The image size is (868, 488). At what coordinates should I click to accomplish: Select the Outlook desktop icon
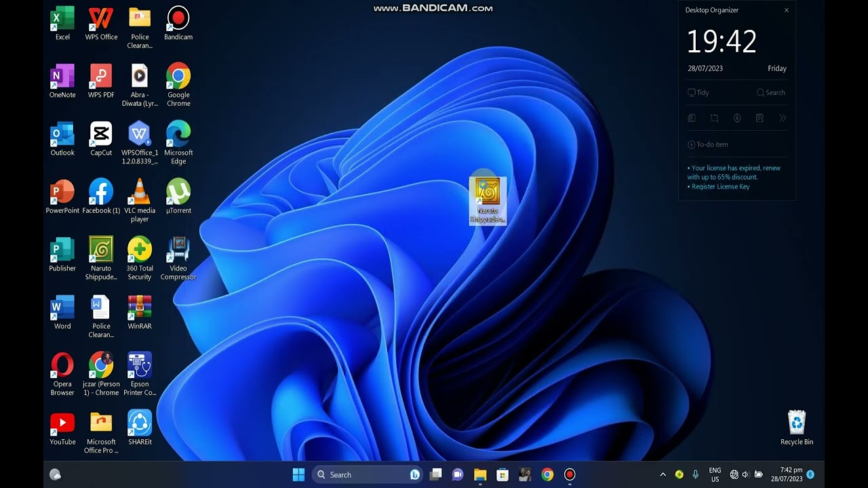click(x=62, y=139)
